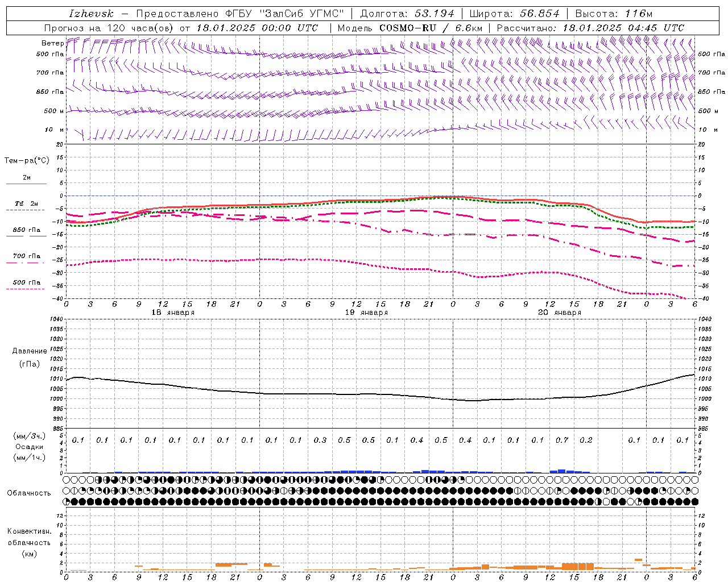Select the "Широта: 56.854" header field
The height and width of the screenshot is (582, 728).
[x=514, y=14]
